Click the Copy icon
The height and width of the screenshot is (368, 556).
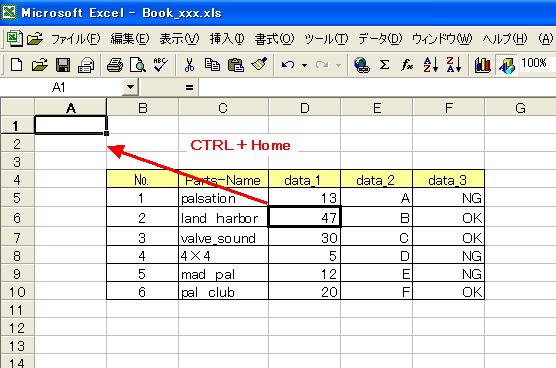point(212,65)
